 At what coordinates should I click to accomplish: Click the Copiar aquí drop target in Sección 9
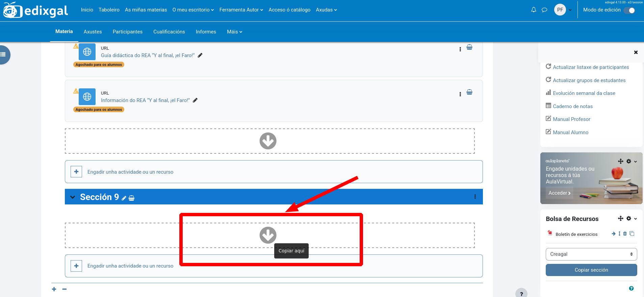click(x=268, y=235)
